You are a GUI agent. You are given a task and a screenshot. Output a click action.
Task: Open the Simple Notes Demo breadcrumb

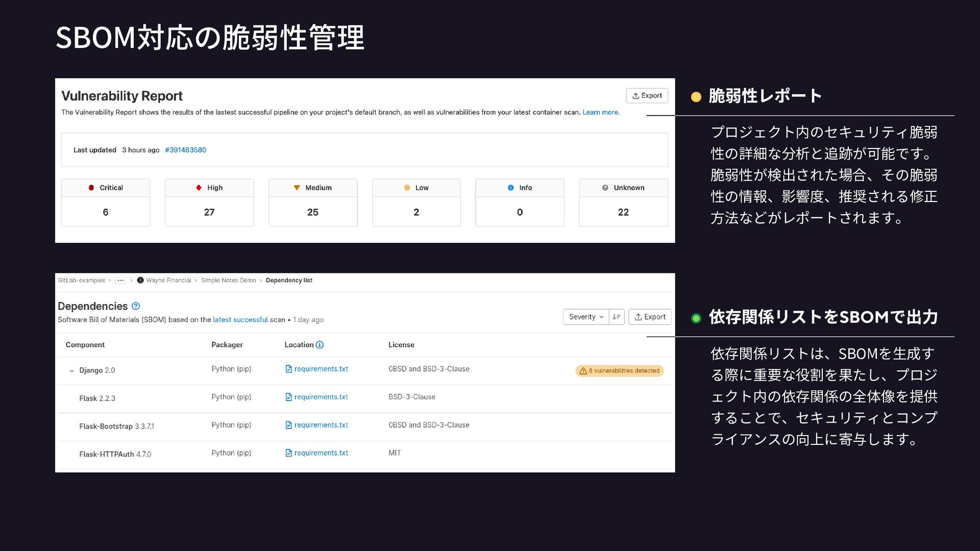pos(228,280)
